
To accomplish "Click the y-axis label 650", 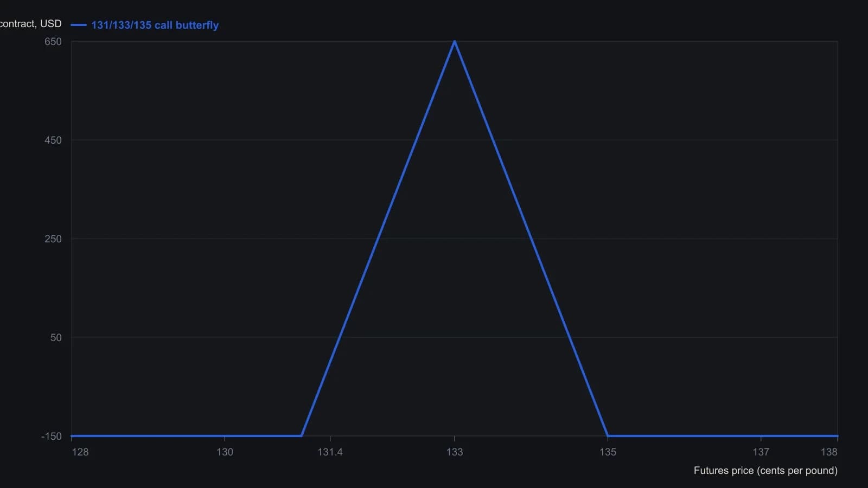I will (53, 42).
